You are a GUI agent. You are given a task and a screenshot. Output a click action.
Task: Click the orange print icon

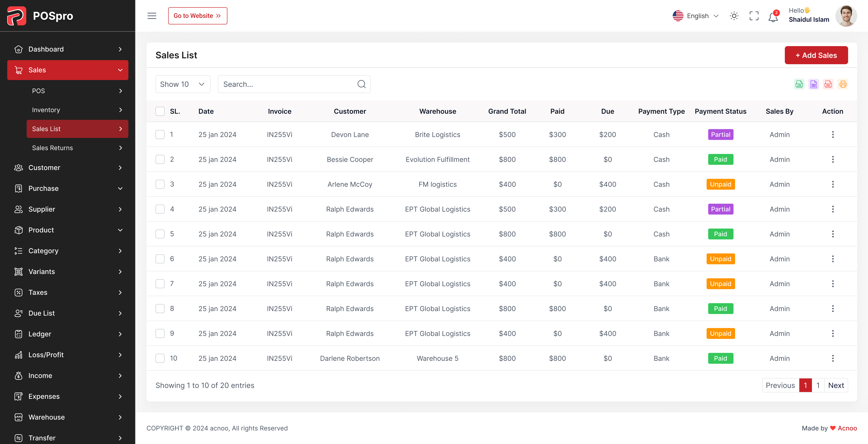point(843,84)
